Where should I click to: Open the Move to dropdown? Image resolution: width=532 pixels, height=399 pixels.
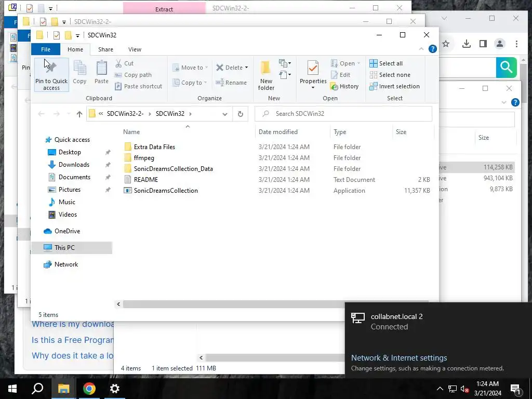190,68
